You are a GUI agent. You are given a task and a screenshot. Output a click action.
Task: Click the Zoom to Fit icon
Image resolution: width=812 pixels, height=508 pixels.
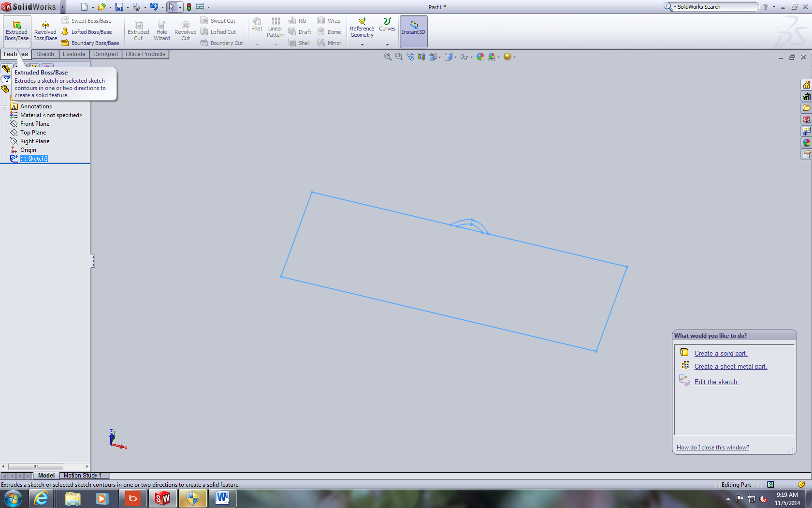tap(388, 57)
